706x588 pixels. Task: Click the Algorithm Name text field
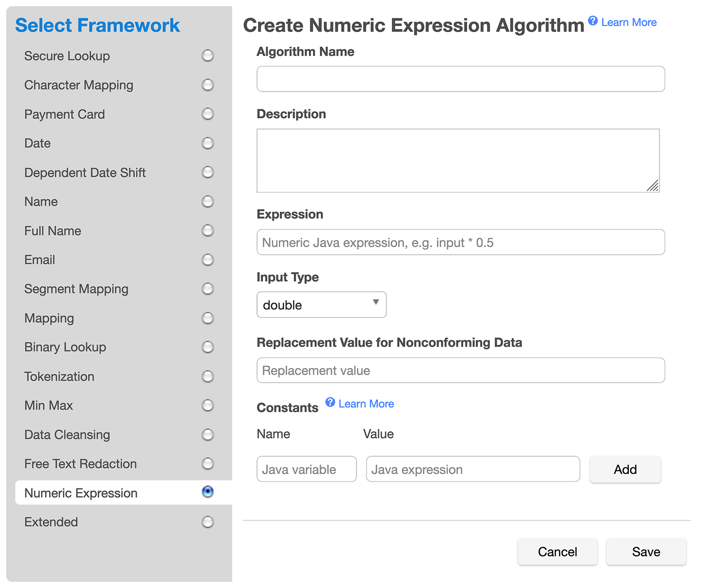click(460, 79)
